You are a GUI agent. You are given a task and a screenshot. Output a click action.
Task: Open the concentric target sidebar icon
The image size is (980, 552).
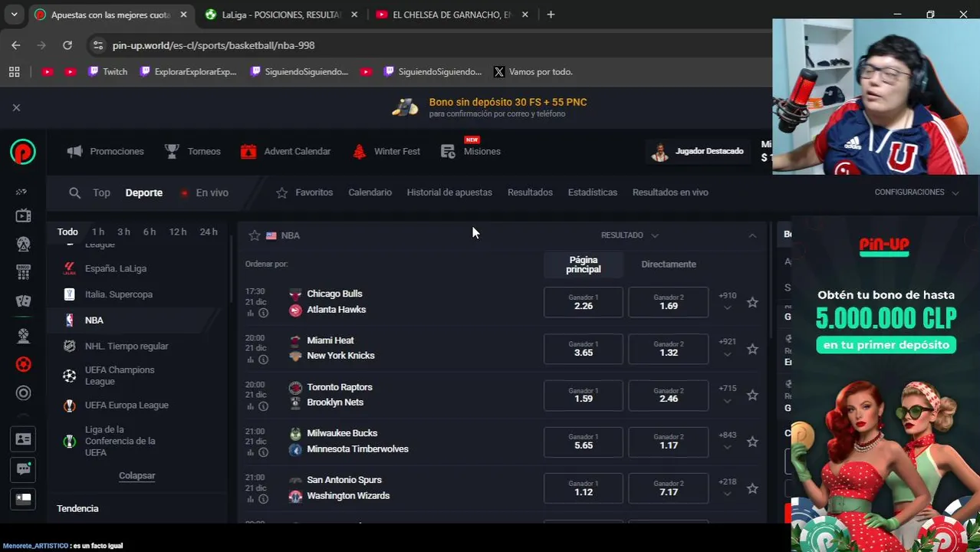coord(23,393)
